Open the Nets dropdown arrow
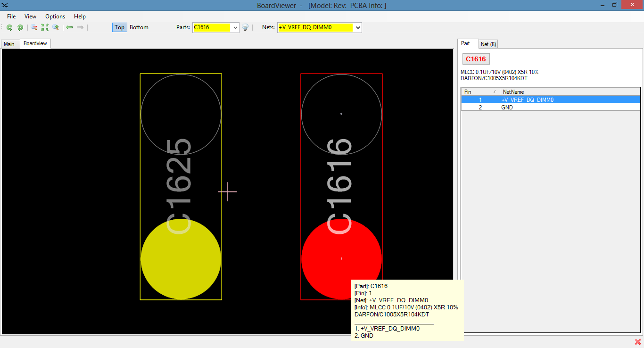Image resolution: width=644 pixels, height=348 pixels. 358,27
